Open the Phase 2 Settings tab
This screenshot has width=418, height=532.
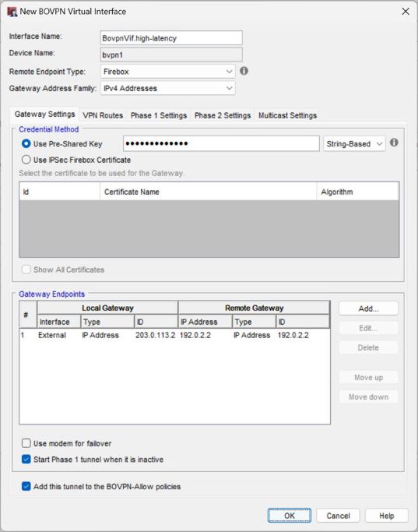223,115
